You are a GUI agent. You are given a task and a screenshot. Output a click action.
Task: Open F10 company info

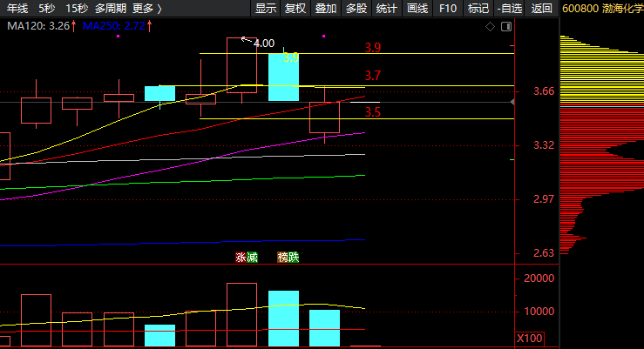[x=448, y=8]
